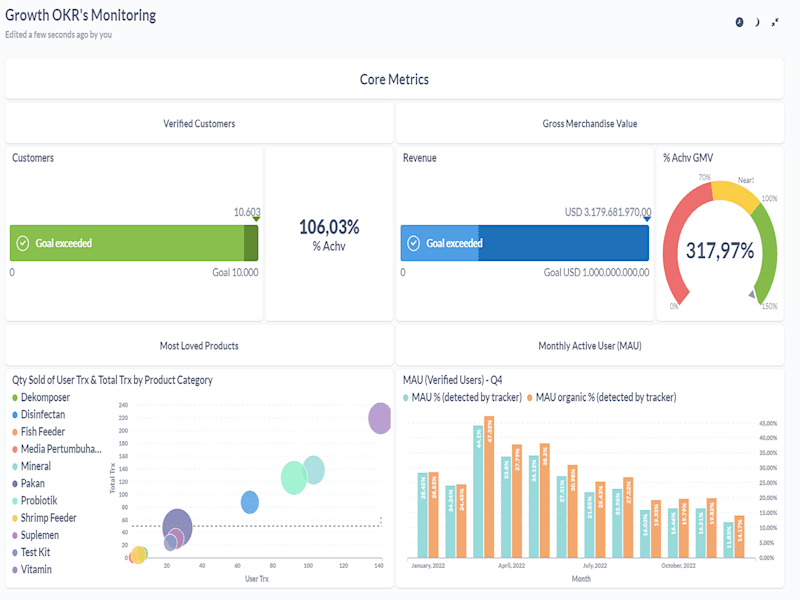Click the teal bar labeled 44.1%
The image size is (800, 600).
point(478,491)
